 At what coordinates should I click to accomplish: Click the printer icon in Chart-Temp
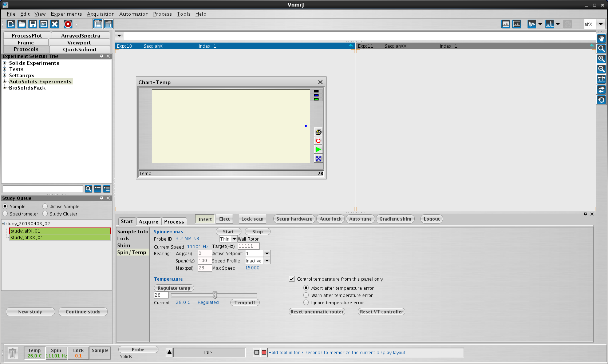(x=318, y=132)
